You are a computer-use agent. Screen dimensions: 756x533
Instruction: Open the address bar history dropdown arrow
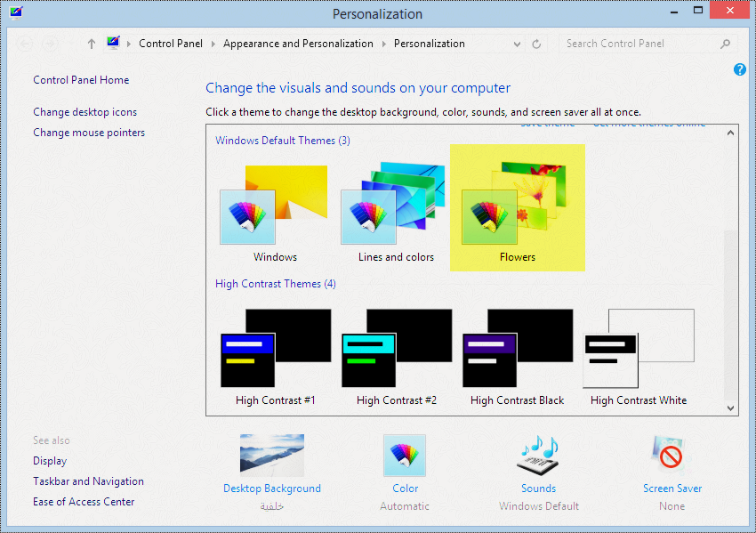[x=517, y=44]
